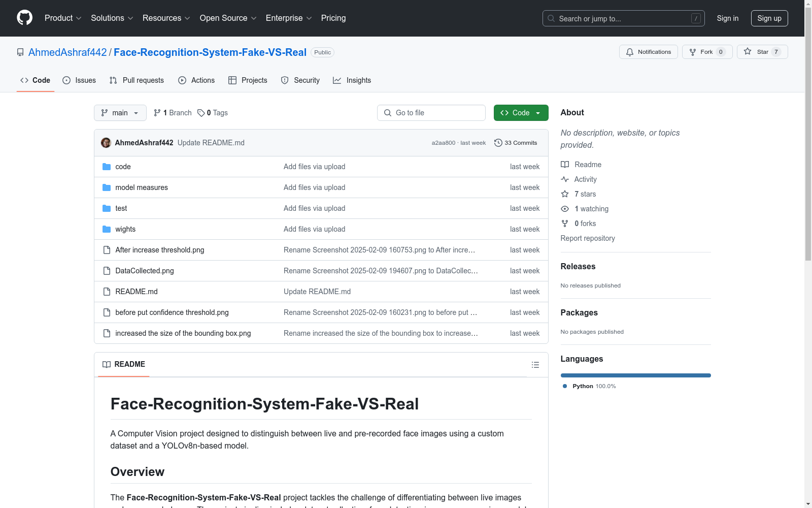Click the repository icon before owner name

pyautogui.click(x=20, y=52)
